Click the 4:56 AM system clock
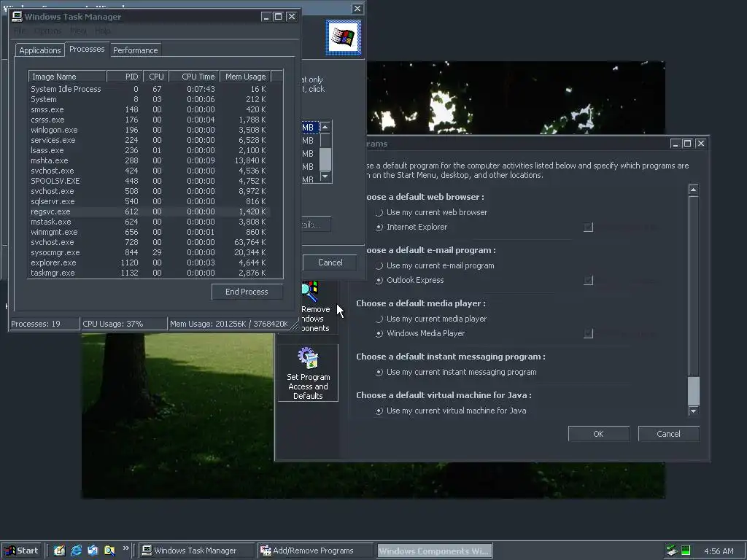Image resolution: width=747 pixels, height=560 pixels. click(x=719, y=551)
